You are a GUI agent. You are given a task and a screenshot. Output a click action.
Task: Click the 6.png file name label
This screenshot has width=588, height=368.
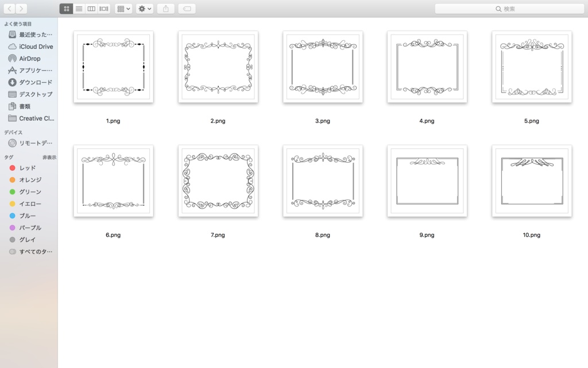point(113,235)
